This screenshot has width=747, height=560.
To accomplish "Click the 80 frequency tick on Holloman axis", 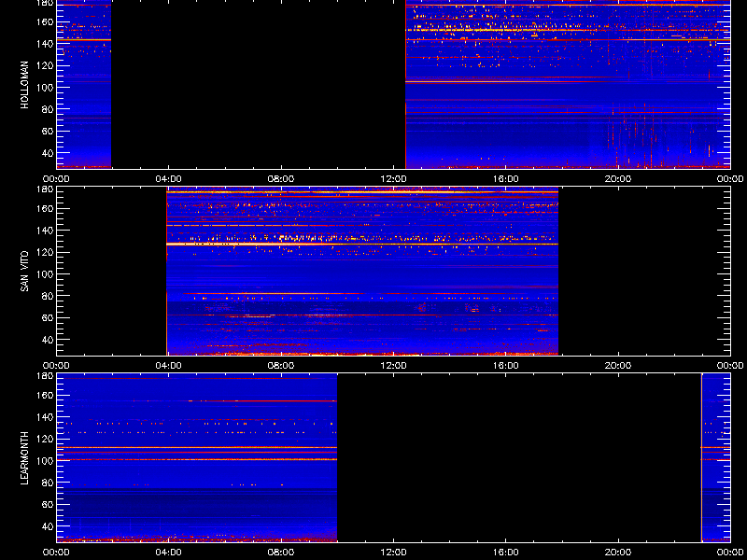I will tap(47, 109).
